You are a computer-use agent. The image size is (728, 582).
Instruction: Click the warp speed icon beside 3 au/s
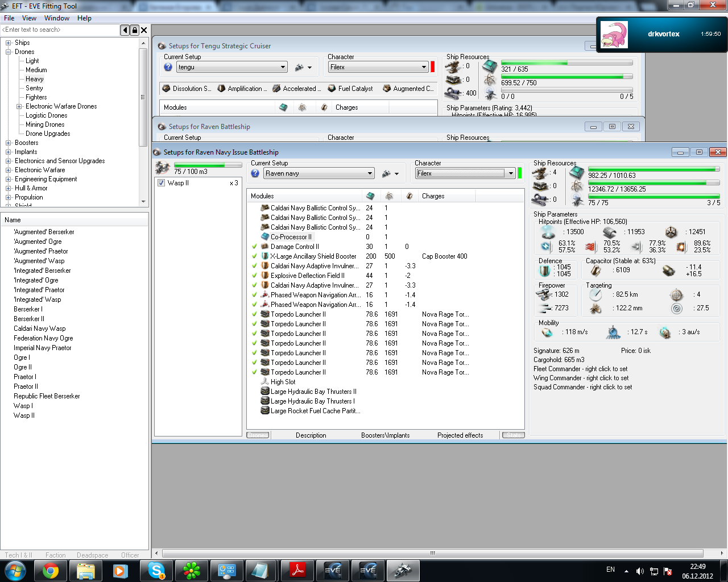point(665,332)
